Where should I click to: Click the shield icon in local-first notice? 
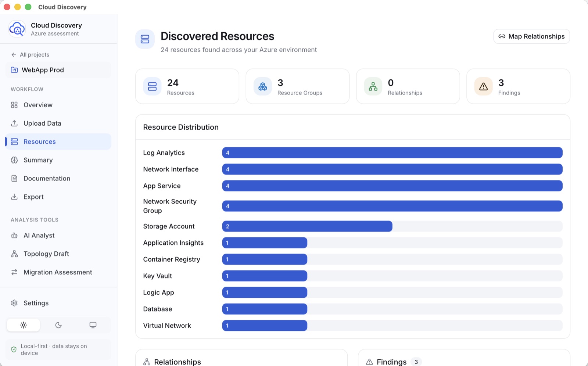tap(14, 349)
